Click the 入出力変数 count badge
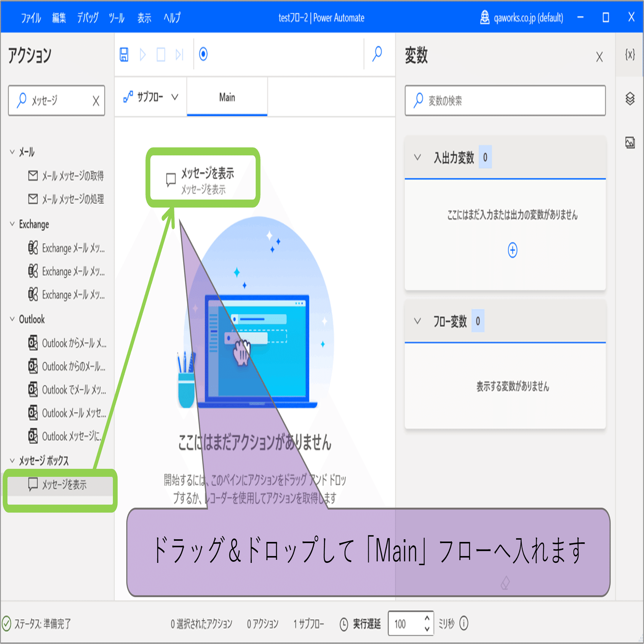The image size is (644, 644). click(x=485, y=157)
